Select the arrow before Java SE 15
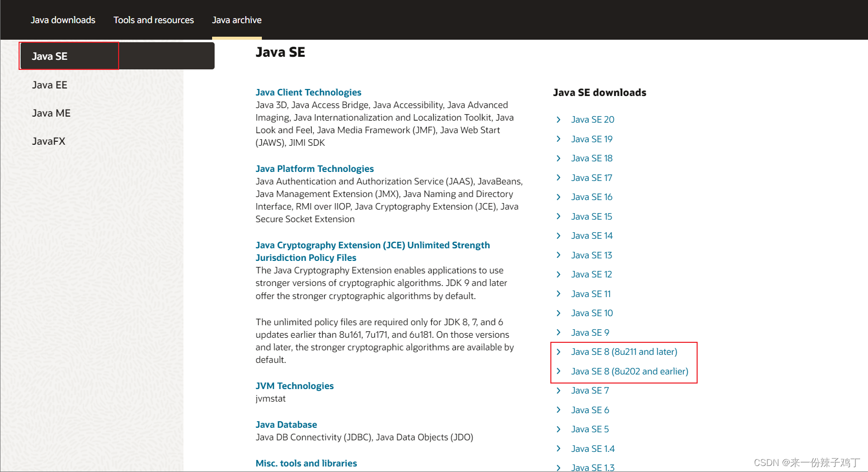The height and width of the screenshot is (472, 868). 558,217
